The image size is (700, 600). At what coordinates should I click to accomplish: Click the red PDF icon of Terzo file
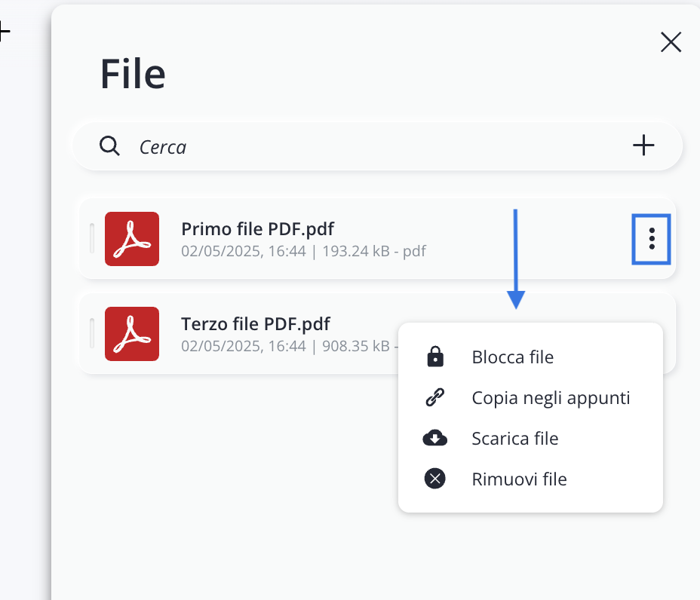click(132, 334)
